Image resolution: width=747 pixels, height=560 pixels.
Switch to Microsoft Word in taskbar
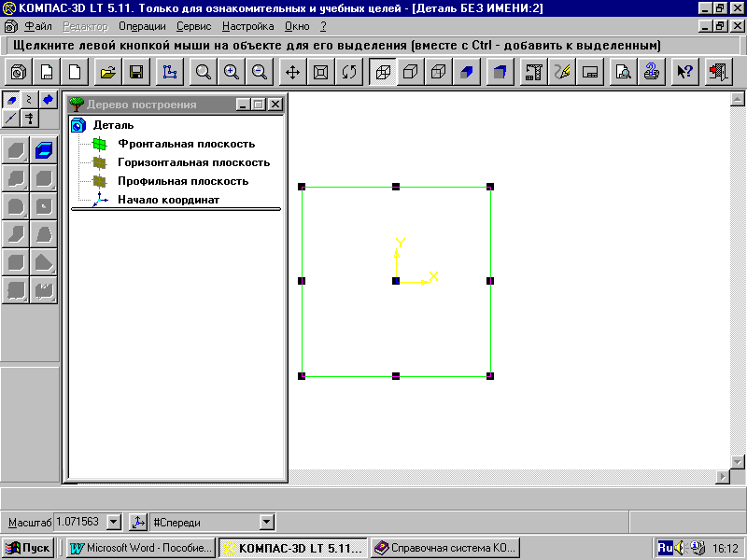click(x=141, y=548)
